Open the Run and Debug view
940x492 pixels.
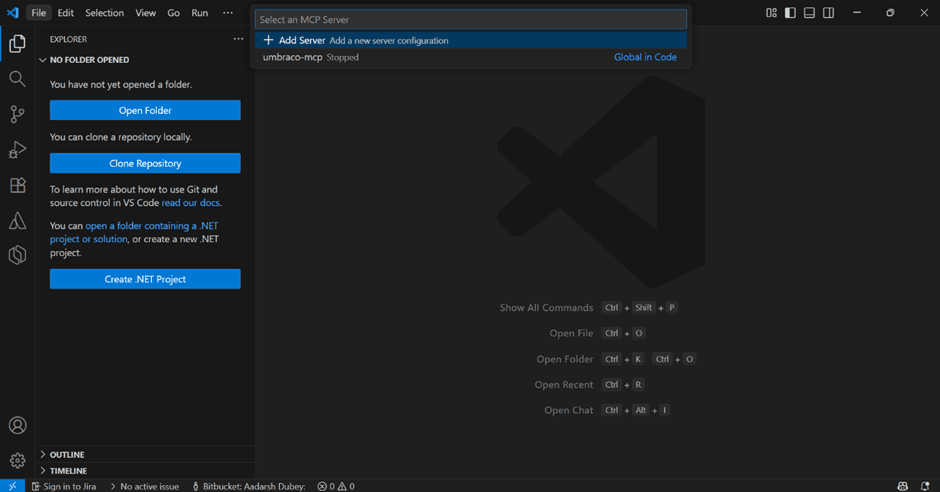tap(17, 150)
